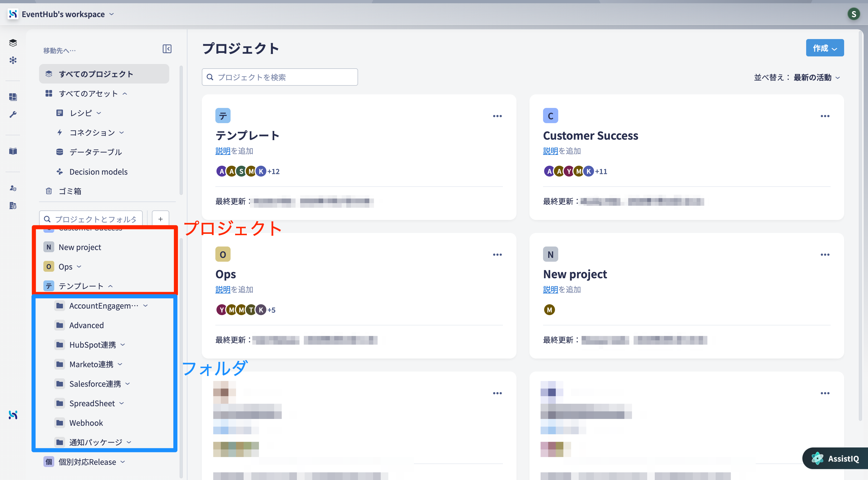The height and width of the screenshot is (480, 868).
Task: Open three-dot menu on New project card
Action: click(825, 254)
